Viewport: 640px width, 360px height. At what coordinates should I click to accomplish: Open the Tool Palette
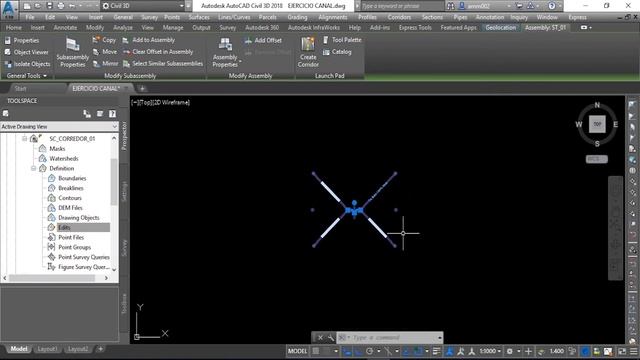(342, 40)
